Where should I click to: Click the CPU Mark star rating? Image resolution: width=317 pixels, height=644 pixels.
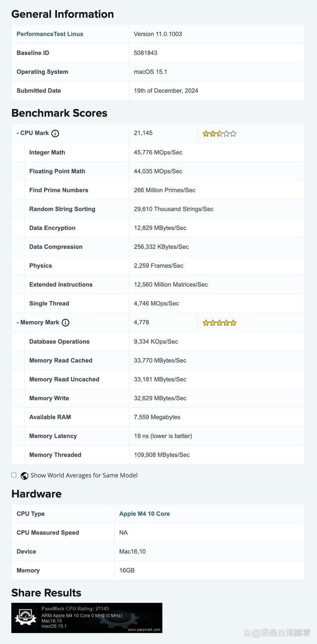click(219, 134)
